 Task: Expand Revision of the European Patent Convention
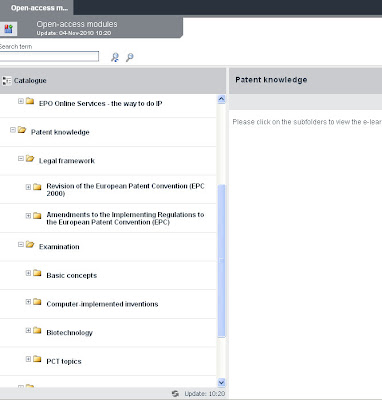pyautogui.click(x=28, y=187)
